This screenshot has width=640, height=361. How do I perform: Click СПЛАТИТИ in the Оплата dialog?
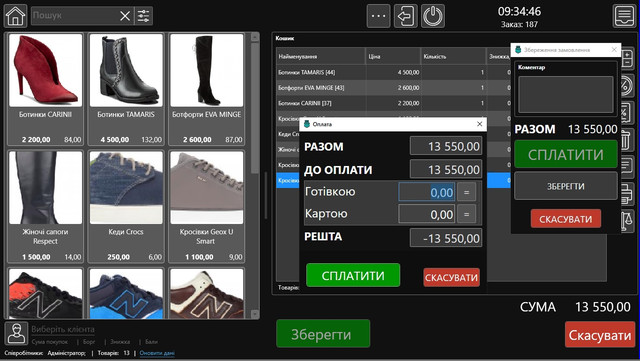(x=353, y=275)
